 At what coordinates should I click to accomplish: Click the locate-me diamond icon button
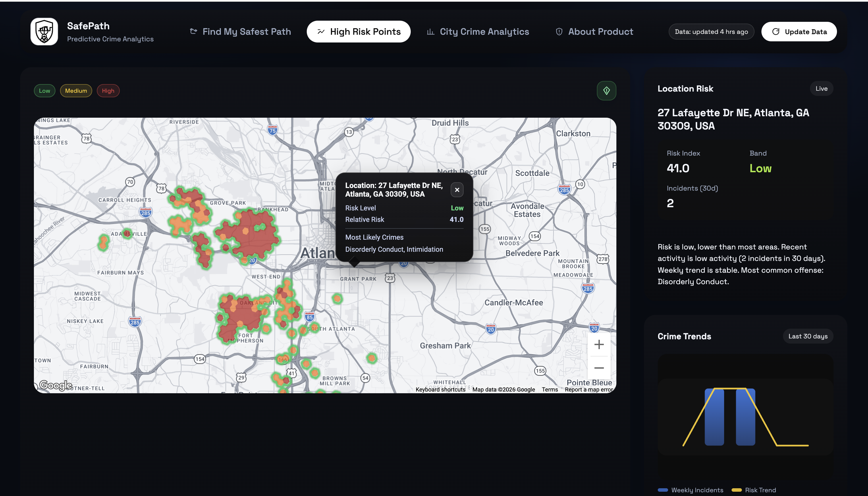[x=606, y=91]
